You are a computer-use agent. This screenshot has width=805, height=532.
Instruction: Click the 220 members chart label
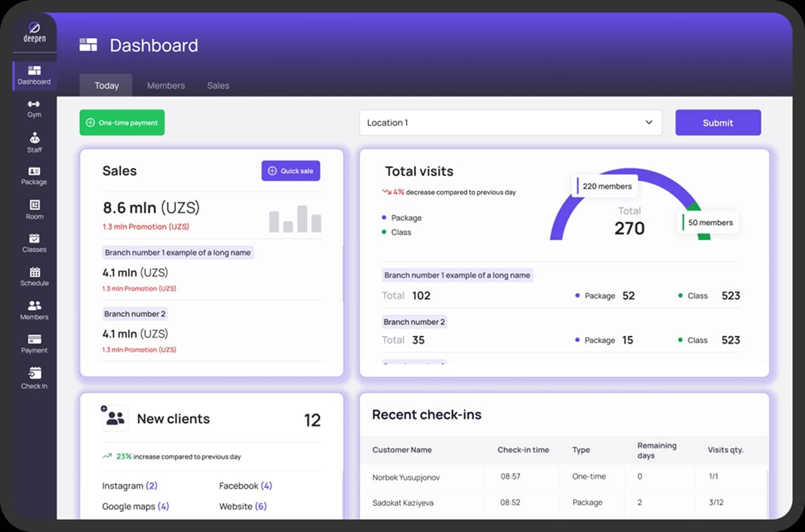pos(604,186)
